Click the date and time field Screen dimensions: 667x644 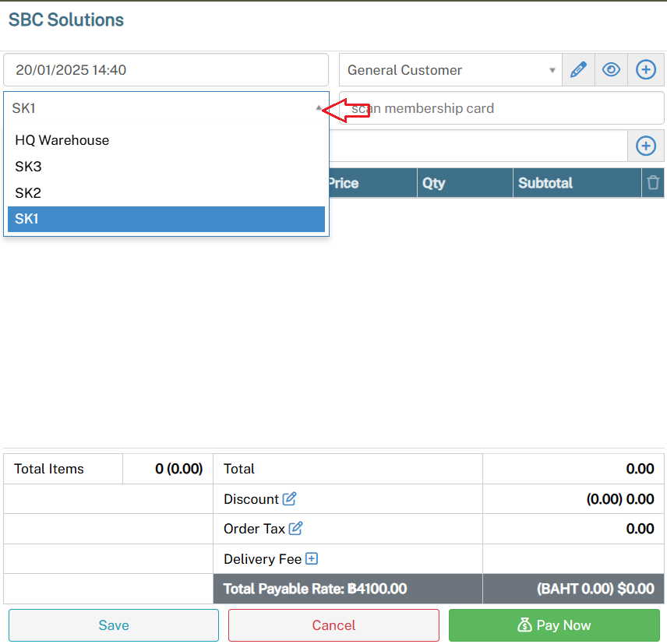coord(166,70)
